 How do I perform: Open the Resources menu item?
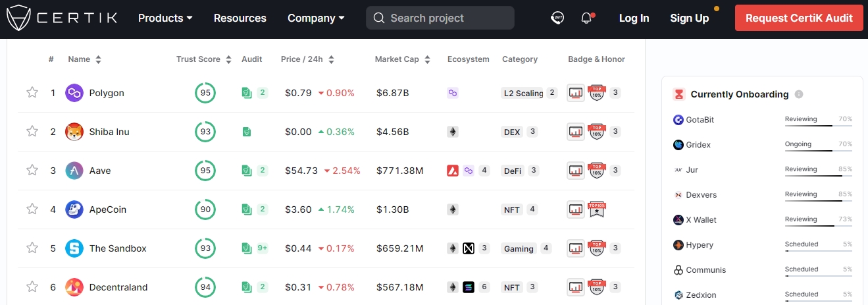point(240,18)
